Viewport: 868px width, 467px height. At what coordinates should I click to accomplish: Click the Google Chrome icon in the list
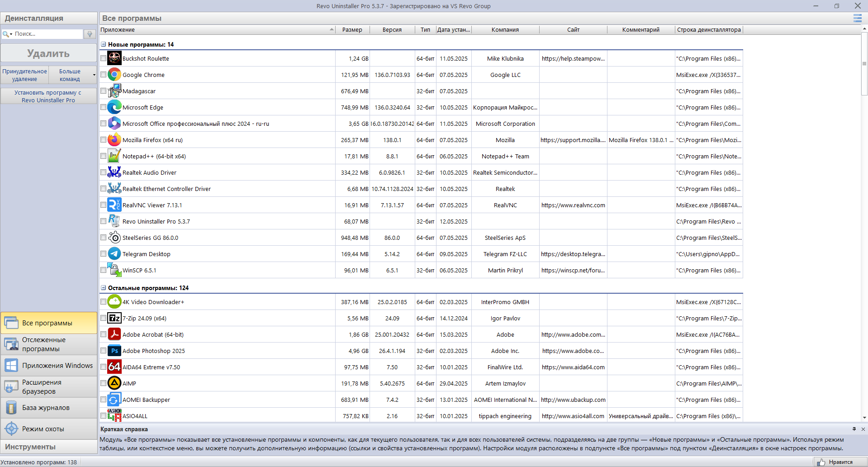(114, 75)
